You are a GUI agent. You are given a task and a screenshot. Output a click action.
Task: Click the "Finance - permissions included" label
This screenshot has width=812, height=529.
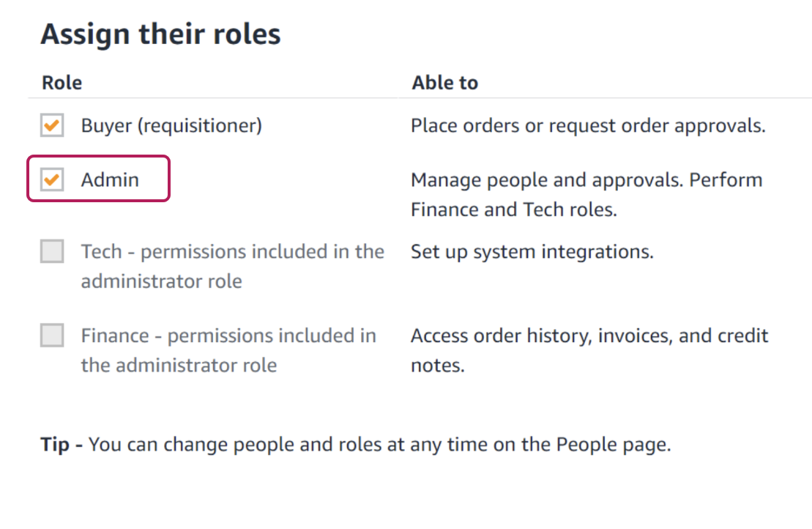point(228,336)
